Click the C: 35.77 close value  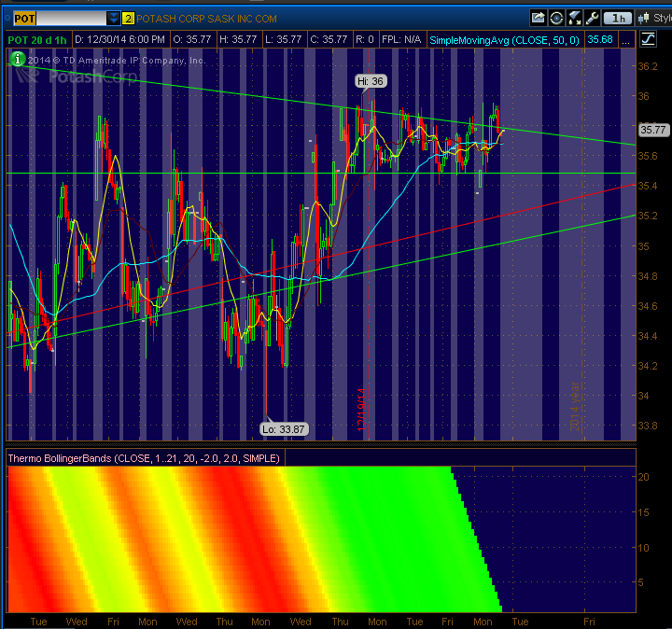[x=329, y=40]
